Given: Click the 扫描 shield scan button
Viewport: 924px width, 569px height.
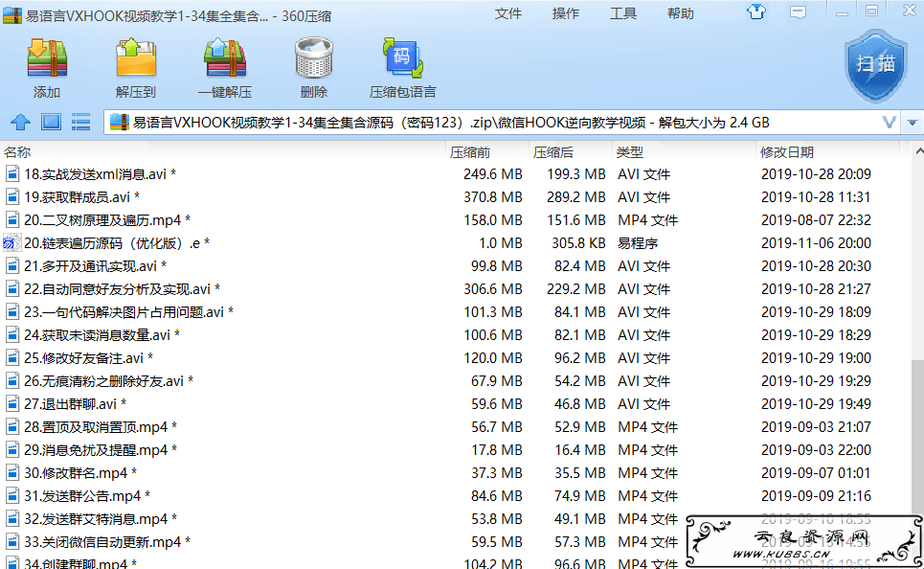Looking at the screenshot, I should (x=875, y=65).
